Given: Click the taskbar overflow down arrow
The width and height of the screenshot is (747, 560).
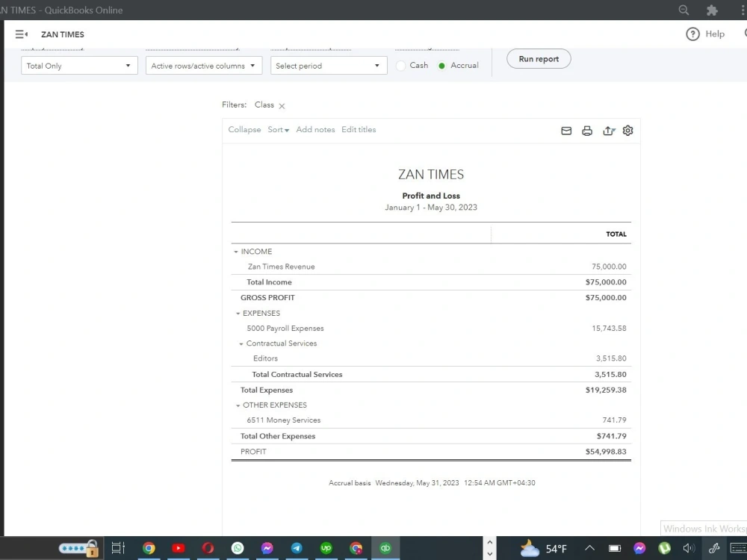Looking at the screenshot, I should coord(489,554).
